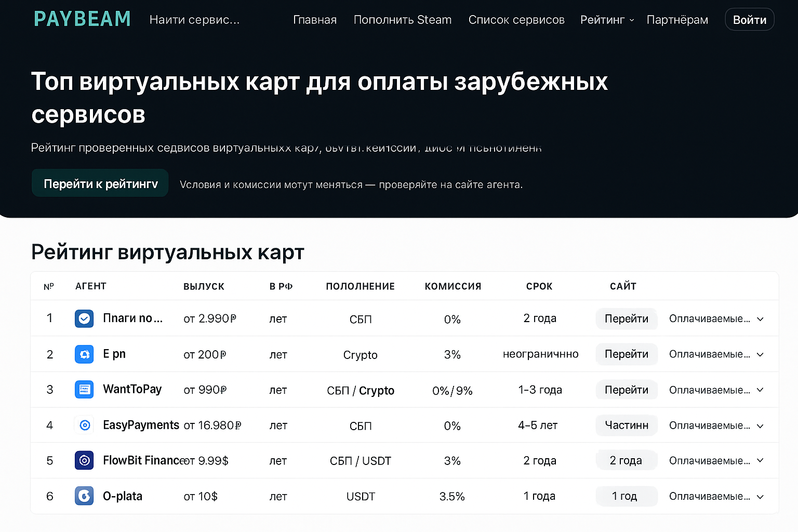Click the E pn agent icon
This screenshot has width=798, height=532.
click(x=84, y=354)
